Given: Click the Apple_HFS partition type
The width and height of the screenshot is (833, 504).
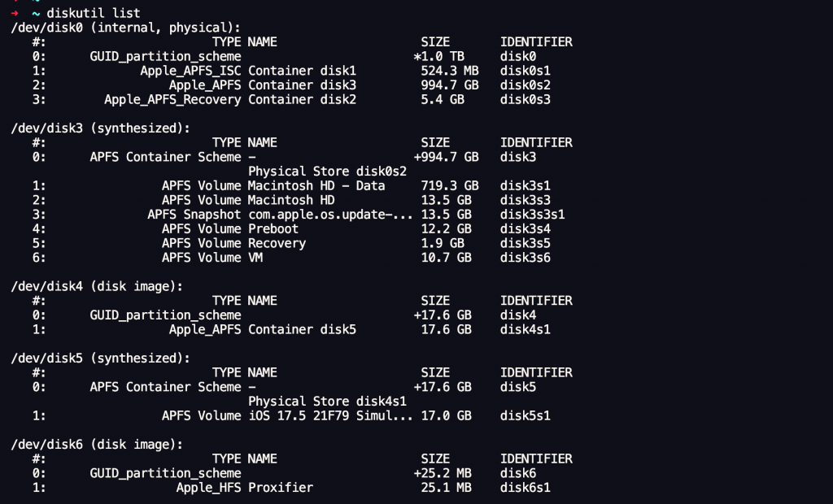Looking at the screenshot, I should (208, 488).
